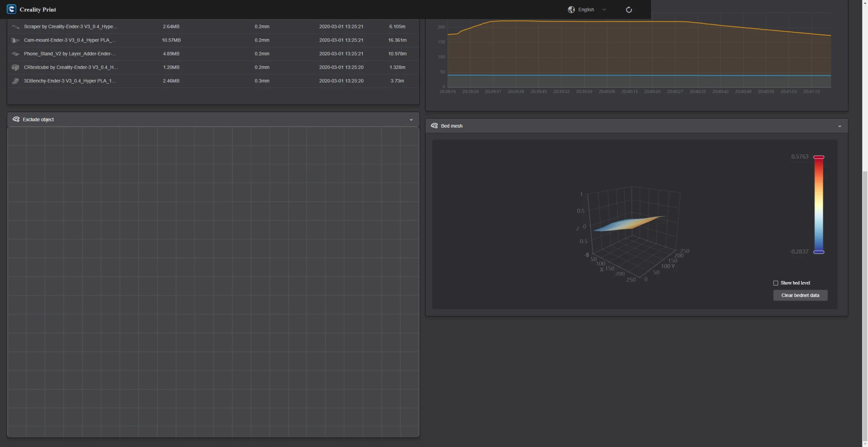Screen dimensions: 868x447
Task: Click the CRtestcube file thumbnail icon
Action: pos(16,67)
